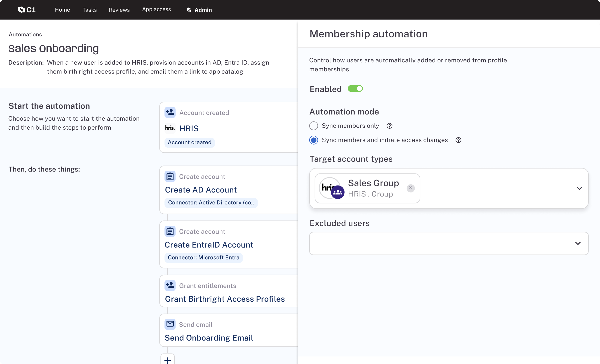Open the help tooltip next to Sync members only
The width and height of the screenshot is (600, 364).
click(x=389, y=126)
